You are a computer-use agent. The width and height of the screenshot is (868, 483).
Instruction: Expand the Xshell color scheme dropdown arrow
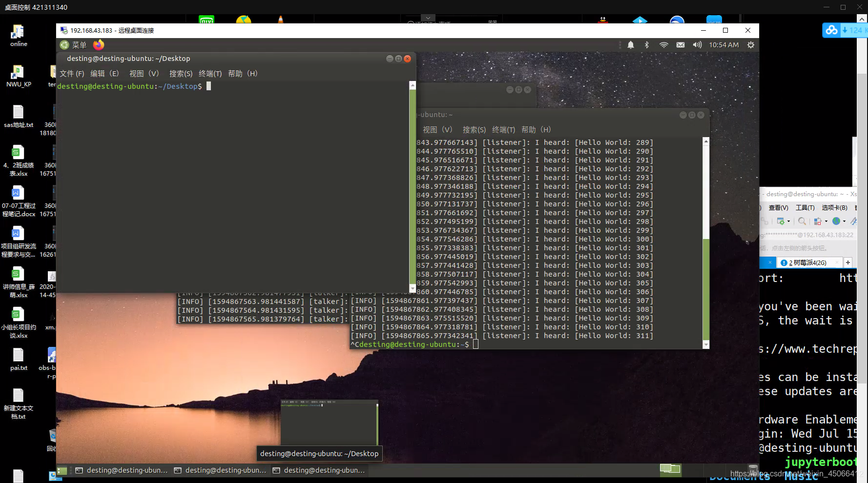826,221
